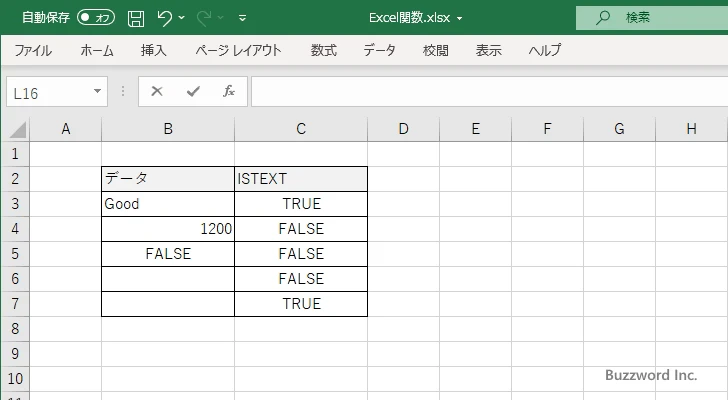This screenshot has height=400, width=728.
Task: Select row 6 header
Action: click(x=15, y=279)
